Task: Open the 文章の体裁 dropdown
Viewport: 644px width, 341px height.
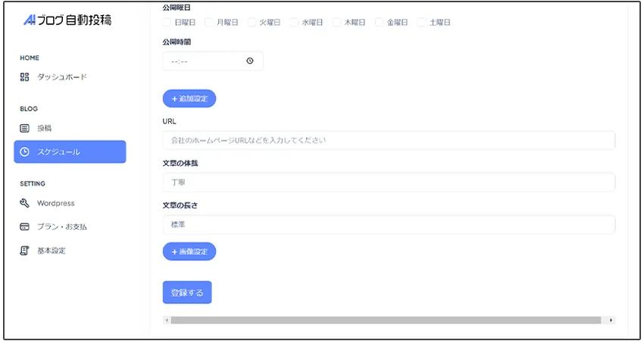Action: pyautogui.click(x=388, y=183)
